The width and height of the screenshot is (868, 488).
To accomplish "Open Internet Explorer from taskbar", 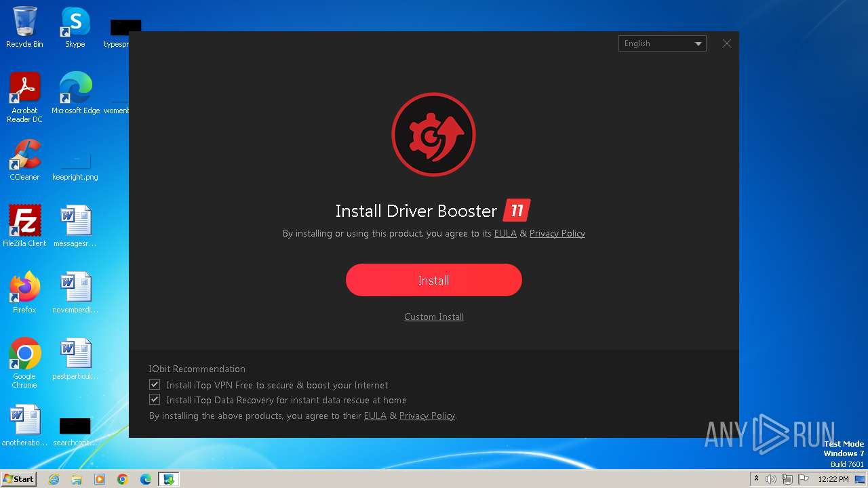I will pyautogui.click(x=54, y=479).
